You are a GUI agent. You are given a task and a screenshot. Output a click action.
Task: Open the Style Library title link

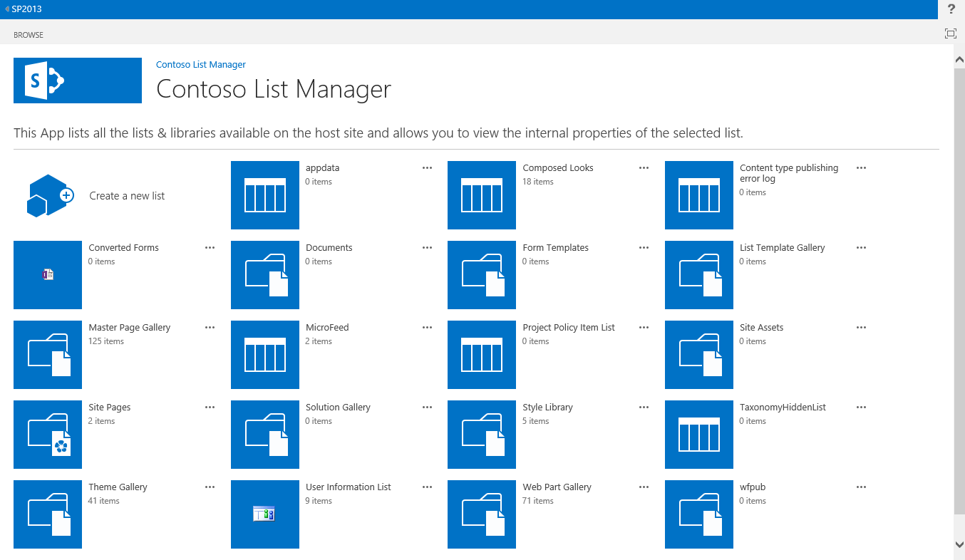coord(548,408)
